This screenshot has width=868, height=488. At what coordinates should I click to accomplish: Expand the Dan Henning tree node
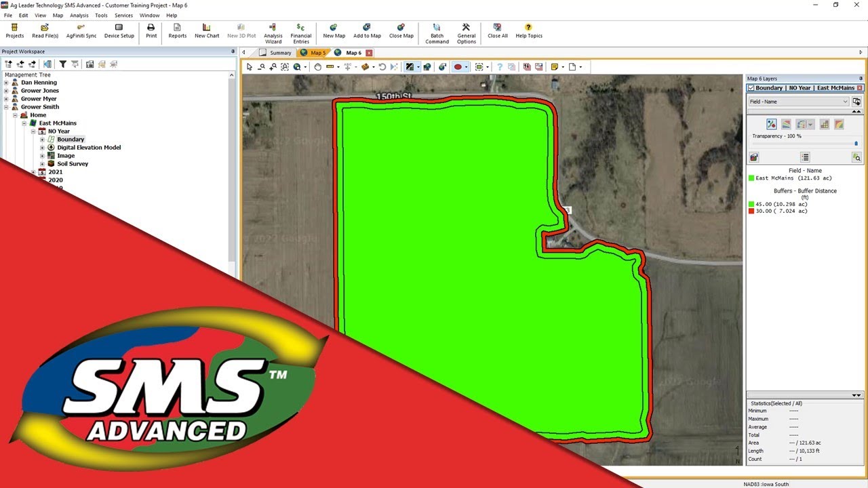(x=7, y=83)
